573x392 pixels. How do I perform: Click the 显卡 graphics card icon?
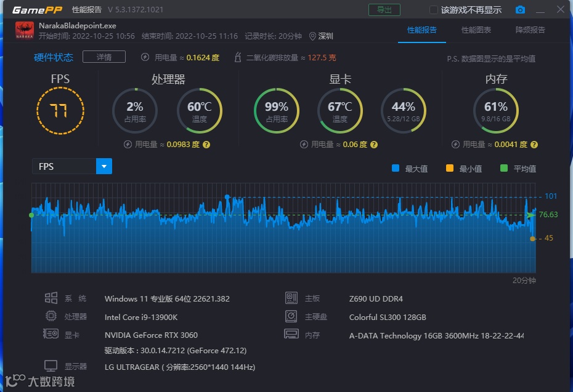[51, 334]
